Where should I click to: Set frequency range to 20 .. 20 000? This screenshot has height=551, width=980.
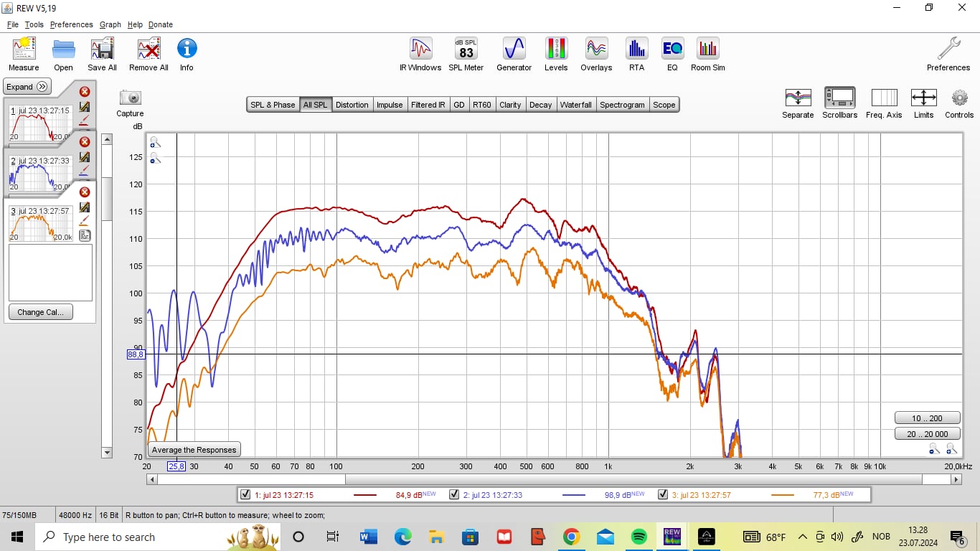pos(927,433)
